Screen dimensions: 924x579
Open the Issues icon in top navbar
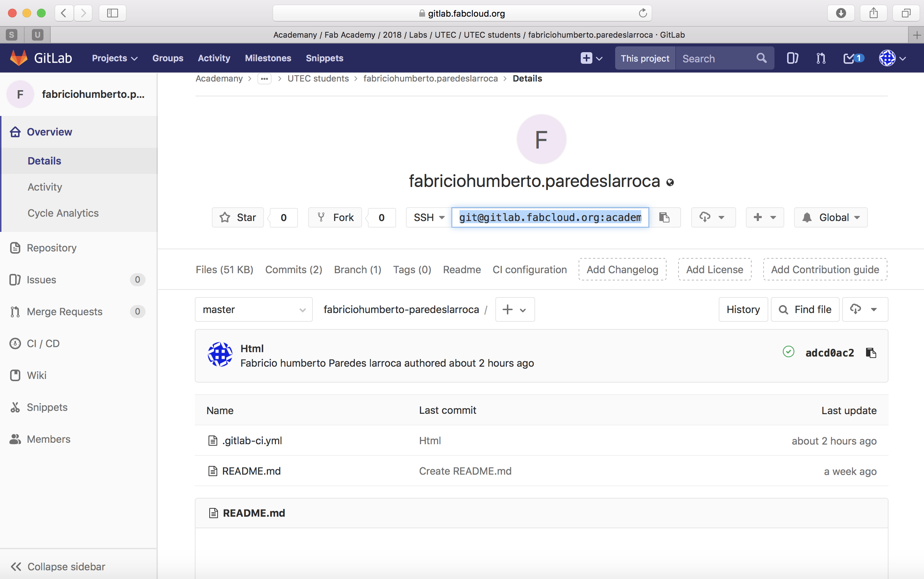pos(792,58)
